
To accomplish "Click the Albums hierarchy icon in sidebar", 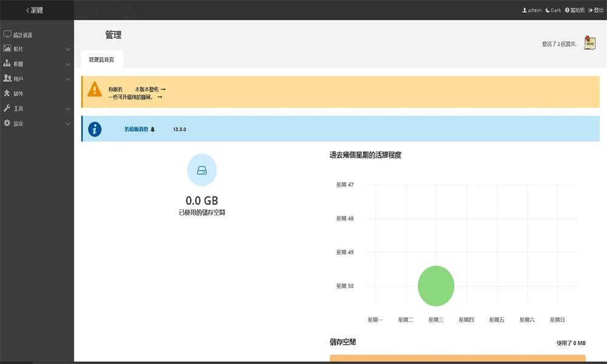I will point(7,63).
